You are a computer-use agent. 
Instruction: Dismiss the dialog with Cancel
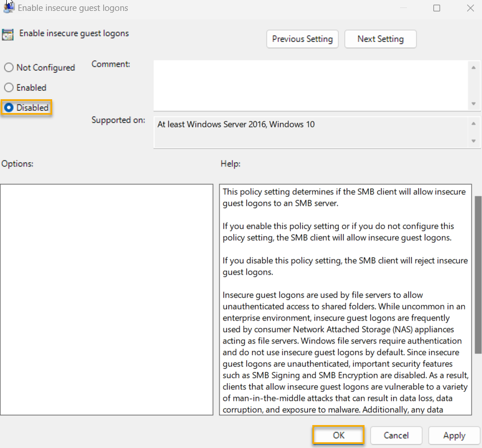pyautogui.click(x=396, y=435)
